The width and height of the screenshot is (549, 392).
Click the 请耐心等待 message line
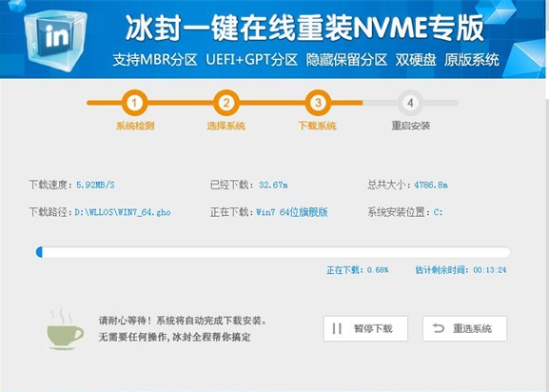(183, 321)
